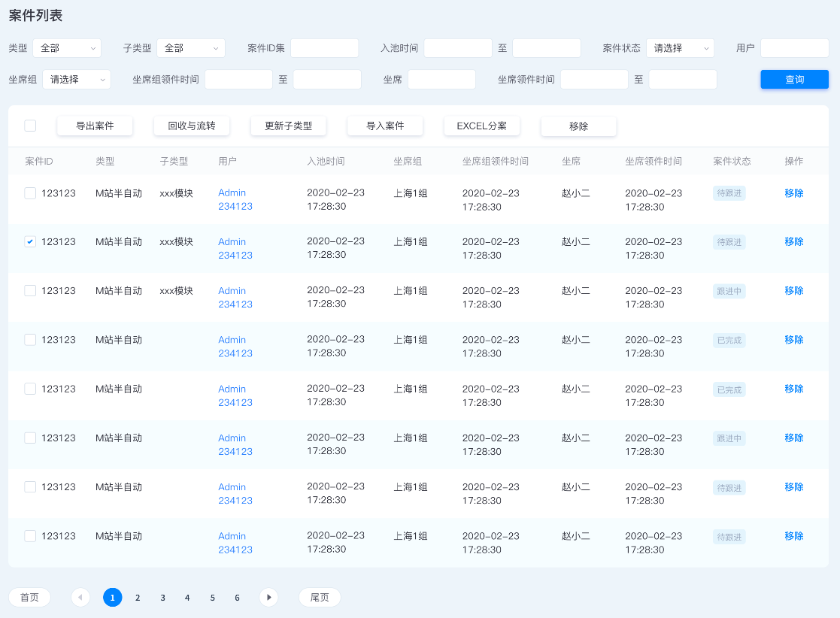Click the toolbar 移除 button
Viewport: 840px width, 618px height.
[578, 126]
